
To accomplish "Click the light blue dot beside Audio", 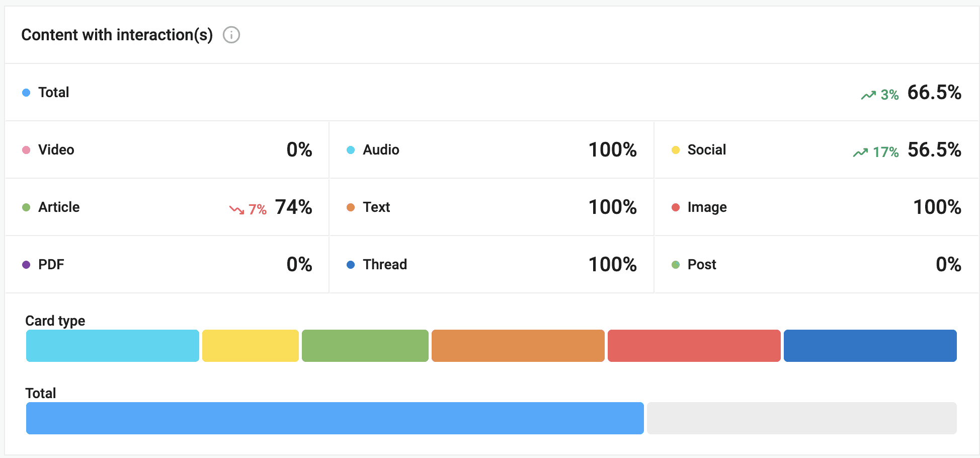I will (x=351, y=150).
